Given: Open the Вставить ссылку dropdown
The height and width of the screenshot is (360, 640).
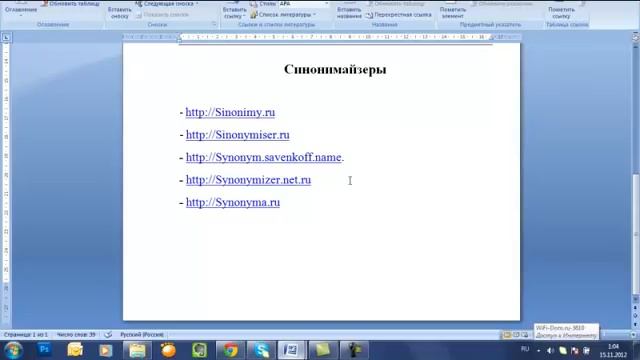Looking at the screenshot, I should click(235, 12).
